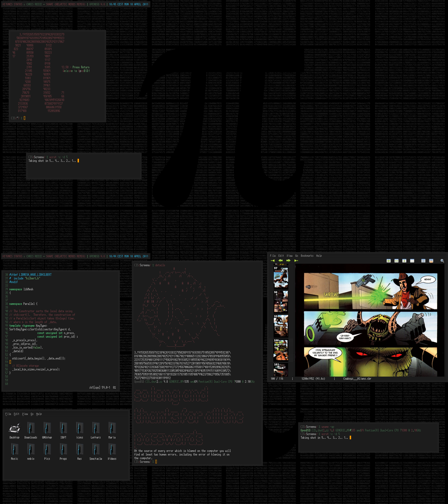Toggle manga mode in comic viewer toolbar
The height and width of the screenshot is (504, 448).
tap(431, 261)
